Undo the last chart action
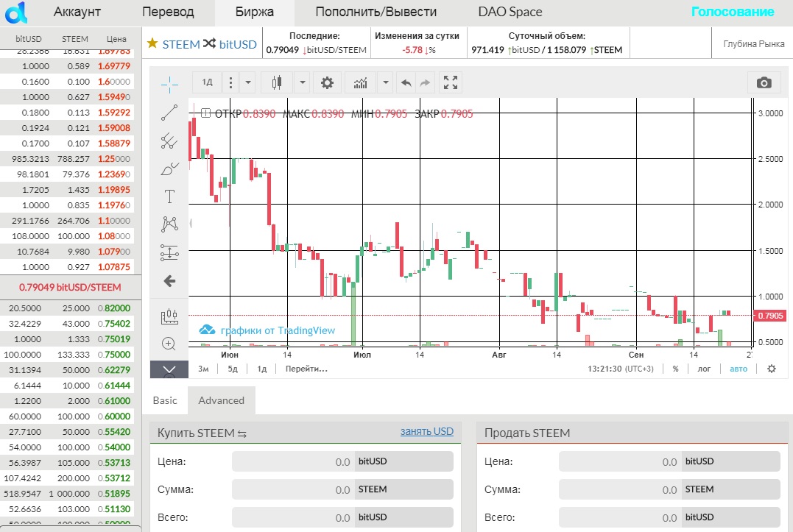This screenshot has height=532, width=793. point(406,82)
